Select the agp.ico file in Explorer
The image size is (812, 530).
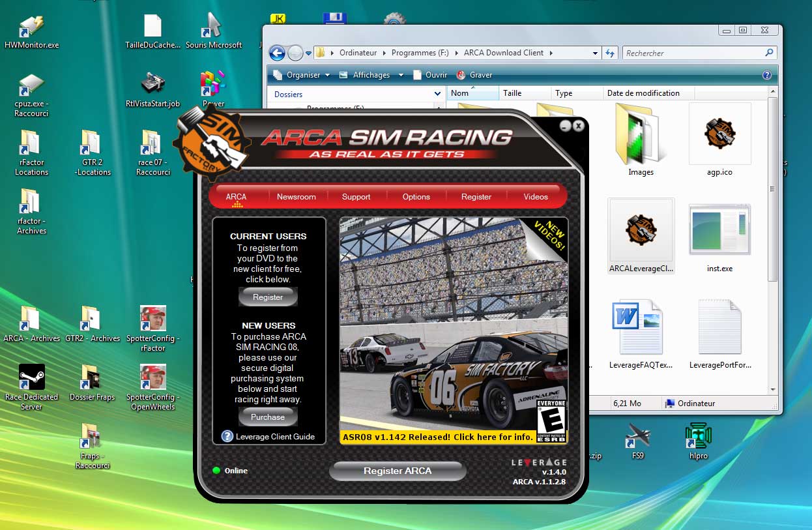[x=719, y=140]
